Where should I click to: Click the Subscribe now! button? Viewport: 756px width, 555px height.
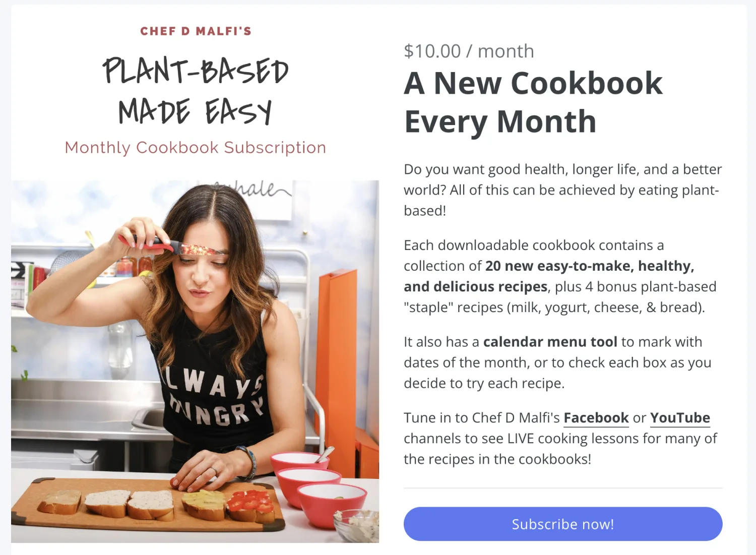[563, 524]
